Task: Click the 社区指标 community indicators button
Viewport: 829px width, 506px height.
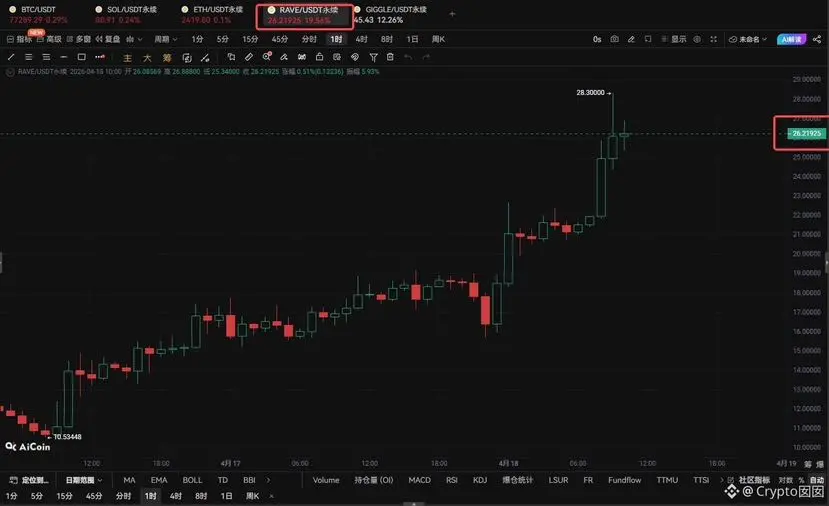Action: point(749,480)
